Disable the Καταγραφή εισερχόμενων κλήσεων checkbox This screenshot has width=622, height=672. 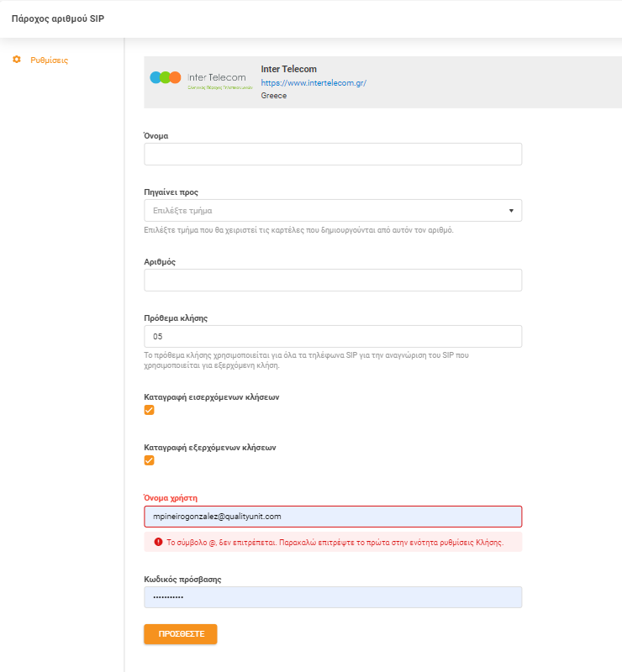(x=150, y=410)
